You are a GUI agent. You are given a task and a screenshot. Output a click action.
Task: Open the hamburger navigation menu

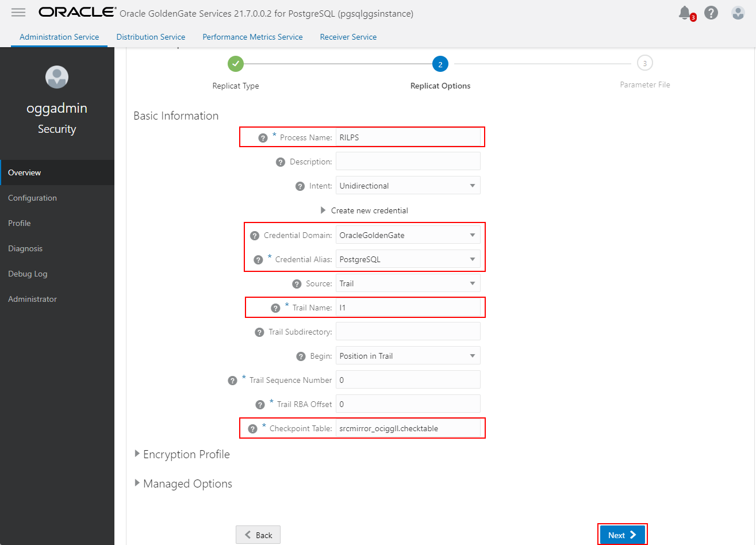18,13
